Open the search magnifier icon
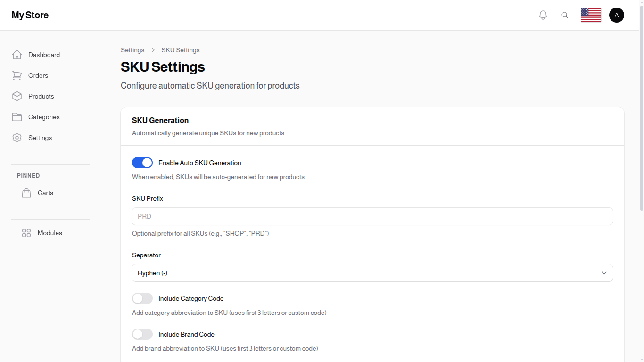The image size is (644, 362). click(565, 15)
